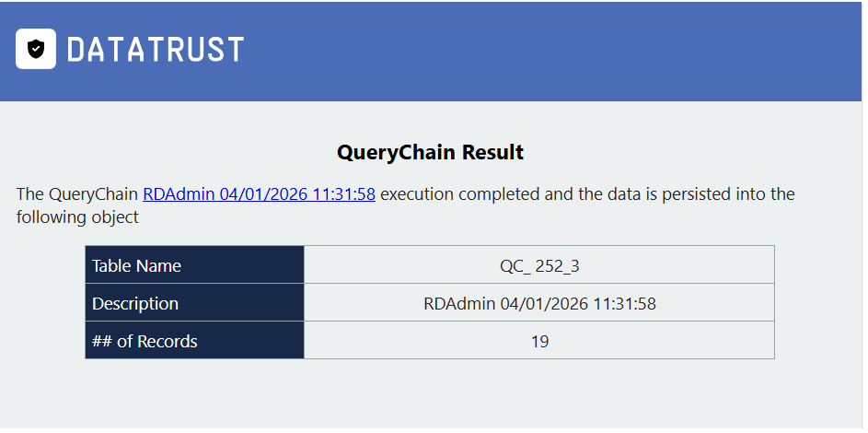The image size is (868, 433).
Task: Click the DATATRUST wordmark in header
Action: pos(156,49)
